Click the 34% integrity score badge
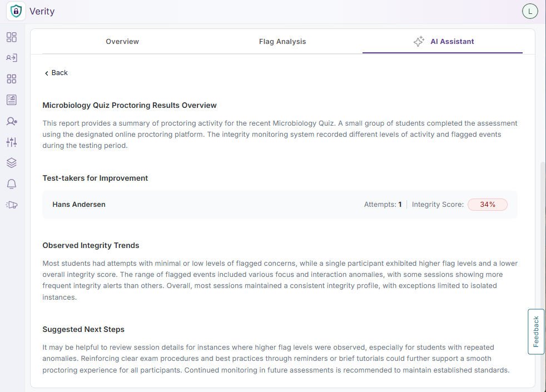The height and width of the screenshot is (392, 546). pyautogui.click(x=488, y=205)
